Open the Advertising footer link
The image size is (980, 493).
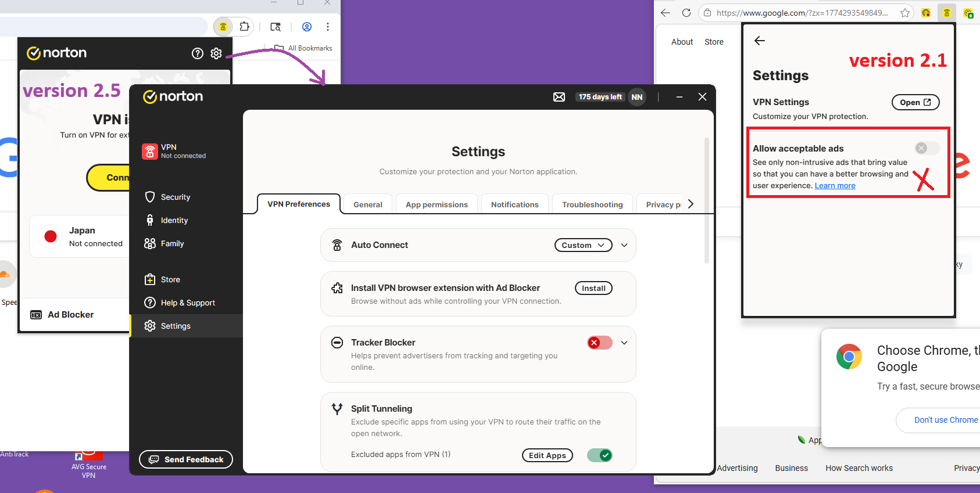[x=737, y=468]
